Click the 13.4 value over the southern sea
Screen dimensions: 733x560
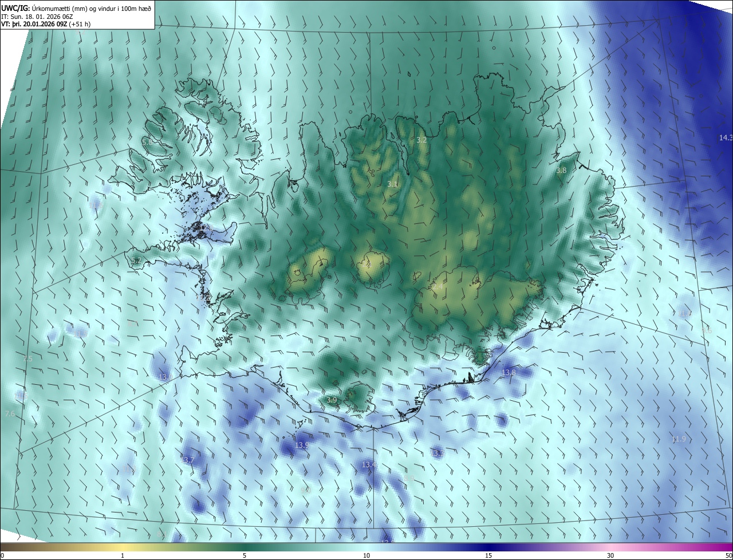pos(369,465)
